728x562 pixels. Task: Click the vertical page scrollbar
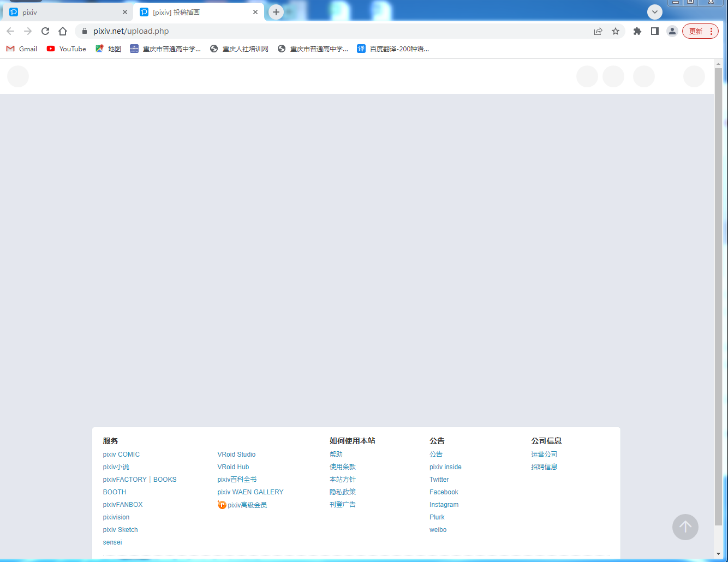(x=718, y=295)
